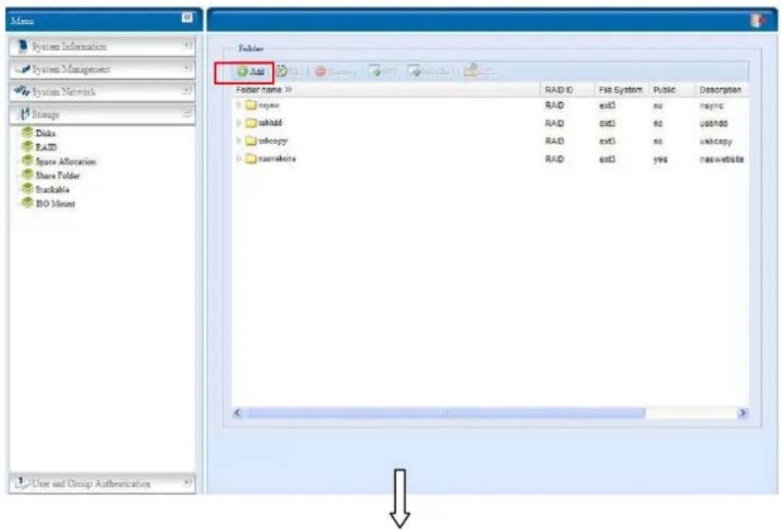Viewport: 781px width, 532px height.
Task: Sort by File System column header
Action: tap(622, 90)
